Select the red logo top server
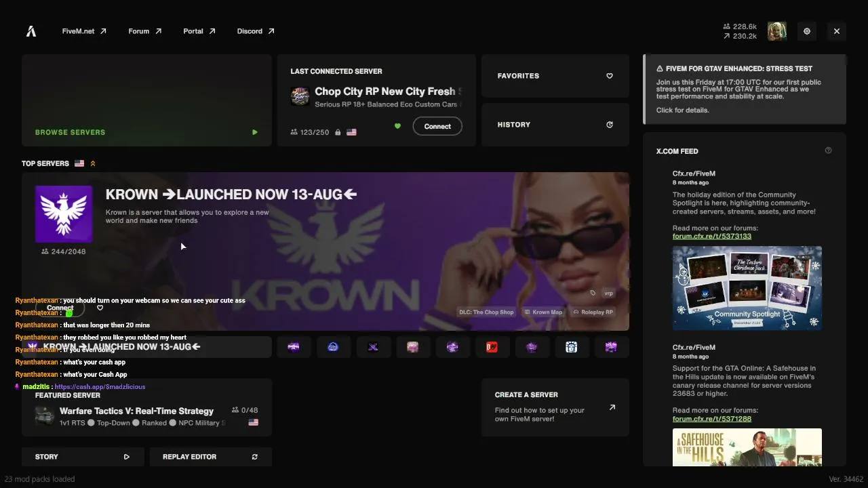The height and width of the screenshot is (488, 868). 492,347
